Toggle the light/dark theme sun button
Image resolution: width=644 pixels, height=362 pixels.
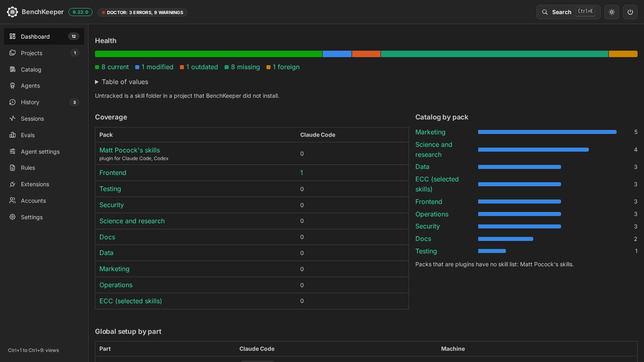(x=612, y=12)
